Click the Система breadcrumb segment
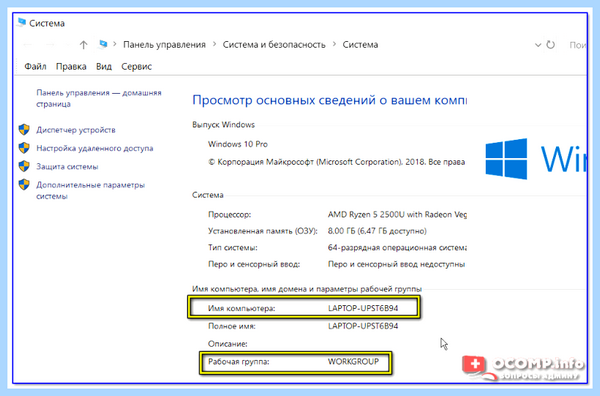Image resolution: width=600 pixels, height=396 pixels. coord(360,45)
